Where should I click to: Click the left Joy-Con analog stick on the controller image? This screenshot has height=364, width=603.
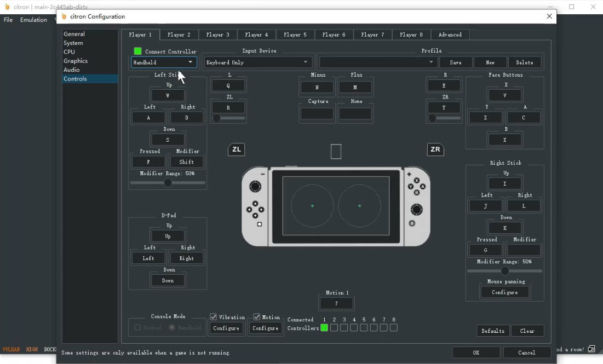click(x=255, y=187)
